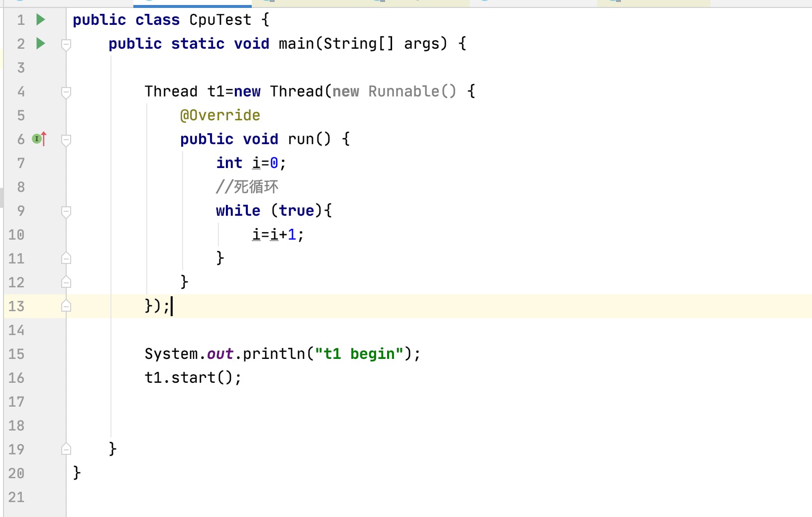The width and height of the screenshot is (812, 517).
Task: Click the fold end marker at line 19
Action: tap(66, 449)
